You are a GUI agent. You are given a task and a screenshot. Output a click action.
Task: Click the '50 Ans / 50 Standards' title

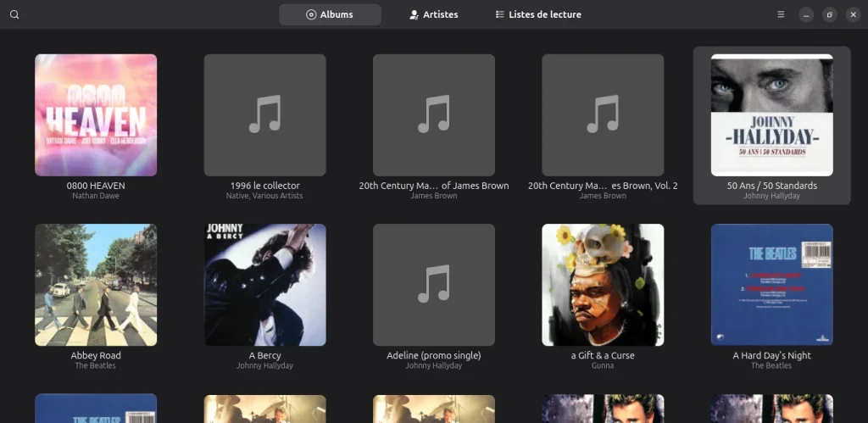[771, 186]
